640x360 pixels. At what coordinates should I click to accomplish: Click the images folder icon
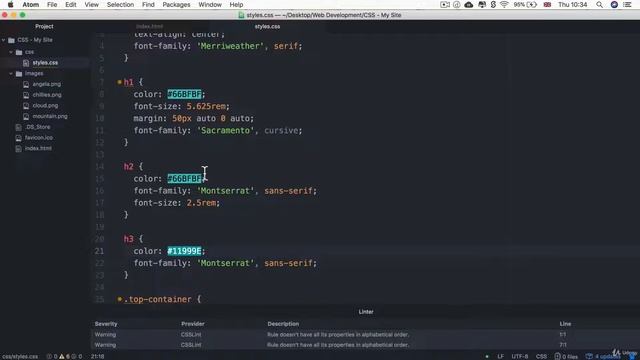19,73
